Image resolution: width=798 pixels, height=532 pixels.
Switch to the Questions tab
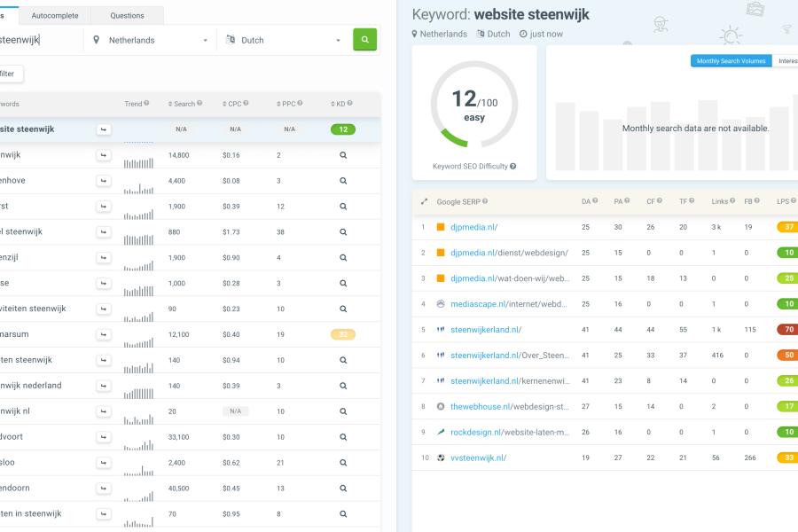coord(127,16)
